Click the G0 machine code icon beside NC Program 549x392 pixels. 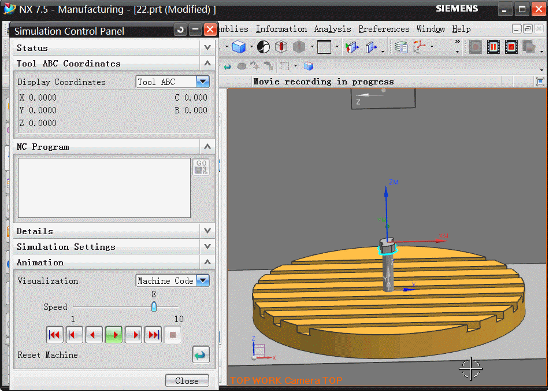tap(201, 167)
